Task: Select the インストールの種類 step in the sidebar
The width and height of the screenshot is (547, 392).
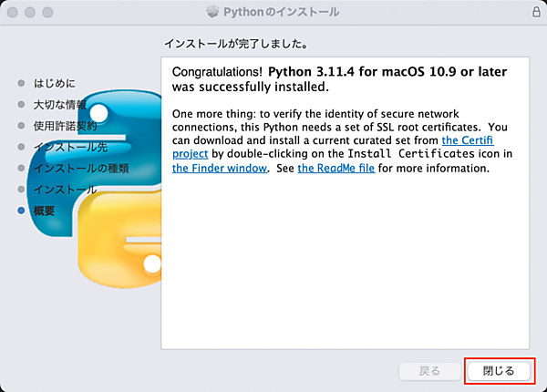Action: [80, 168]
